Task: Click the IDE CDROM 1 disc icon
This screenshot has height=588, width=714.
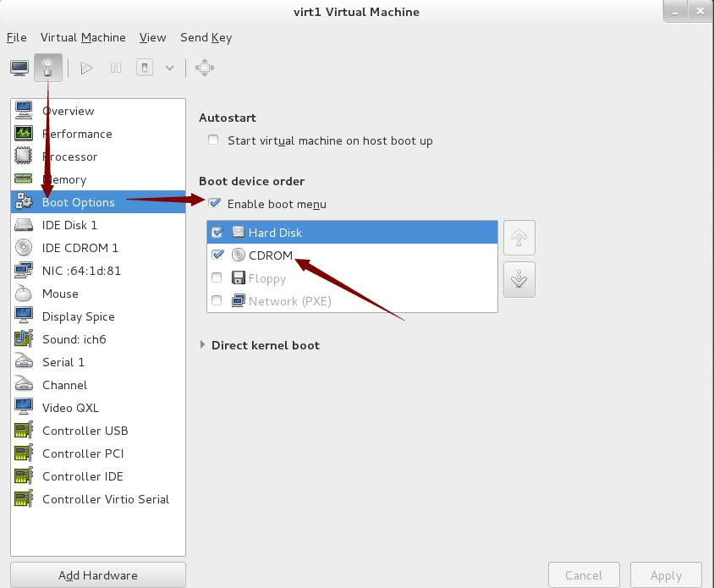Action: tap(23, 247)
